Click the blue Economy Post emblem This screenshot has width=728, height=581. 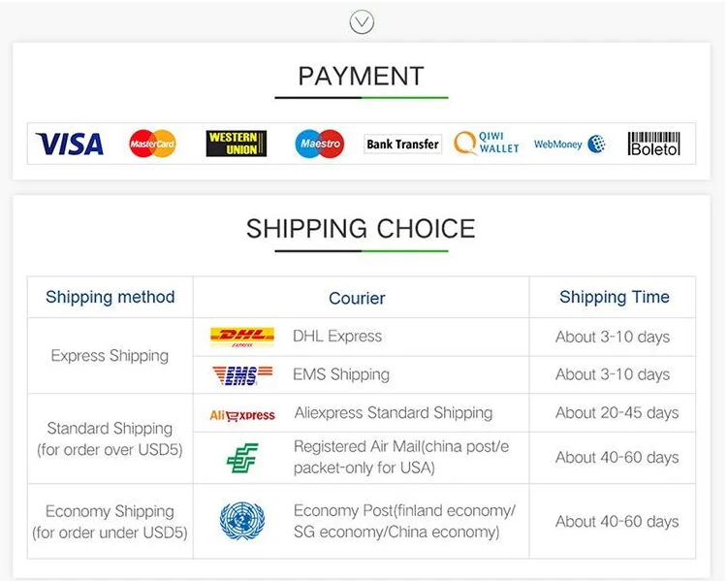coord(241,521)
